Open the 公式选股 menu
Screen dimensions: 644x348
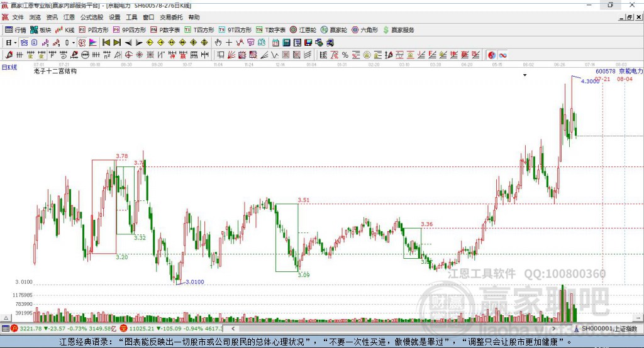tap(92, 17)
